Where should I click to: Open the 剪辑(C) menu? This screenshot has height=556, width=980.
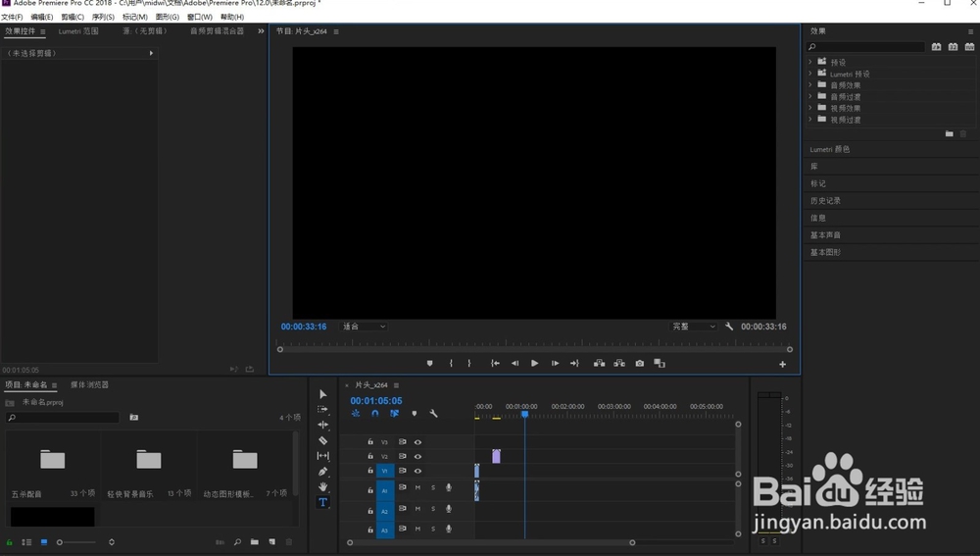(x=73, y=17)
